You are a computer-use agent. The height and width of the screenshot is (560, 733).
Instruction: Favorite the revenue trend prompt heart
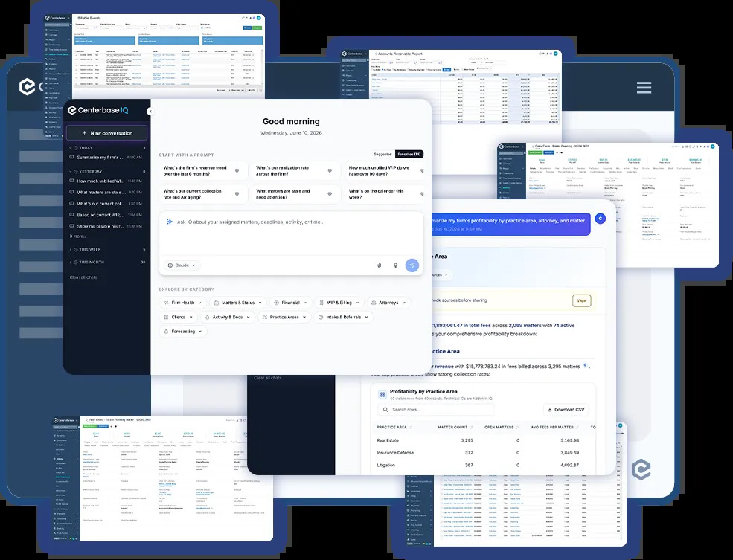pyautogui.click(x=237, y=171)
